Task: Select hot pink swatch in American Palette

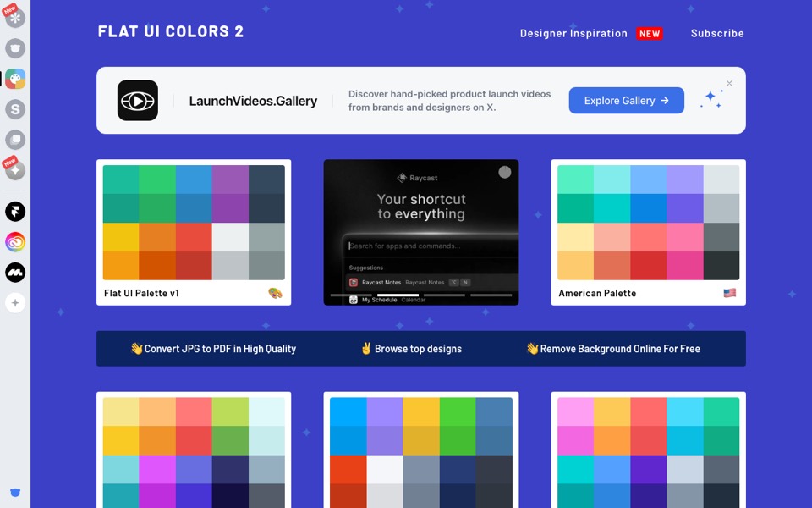Action: pyautogui.click(x=684, y=265)
